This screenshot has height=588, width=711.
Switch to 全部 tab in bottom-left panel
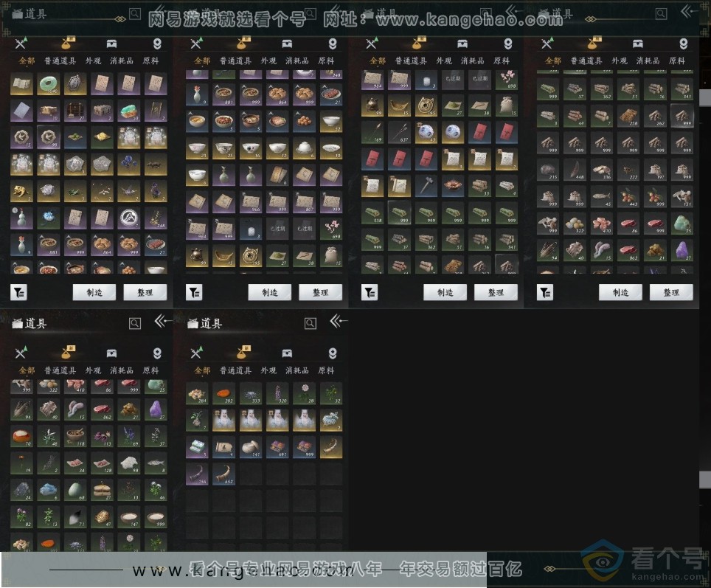(27, 370)
